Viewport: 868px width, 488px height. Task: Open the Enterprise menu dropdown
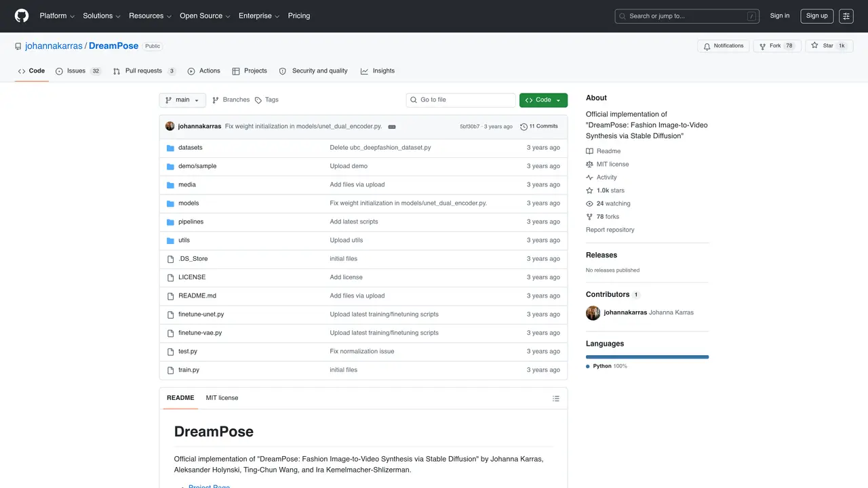[x=259, y=16]
